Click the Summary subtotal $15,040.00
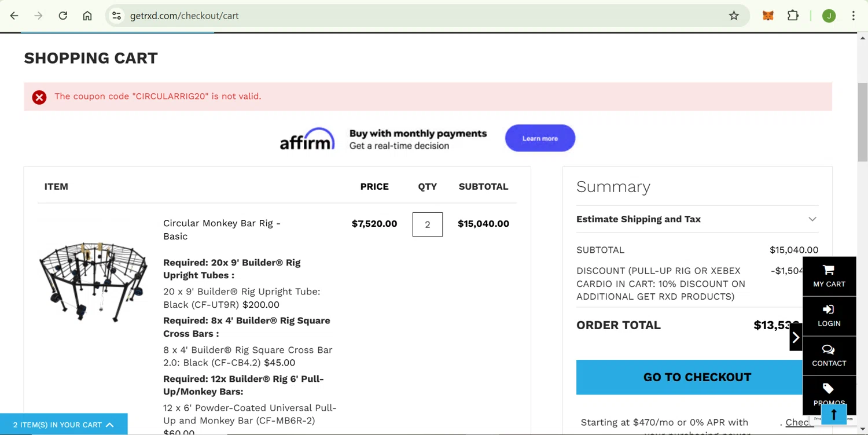The width and height of the screenshot is (868, 435). coord(794,250)
